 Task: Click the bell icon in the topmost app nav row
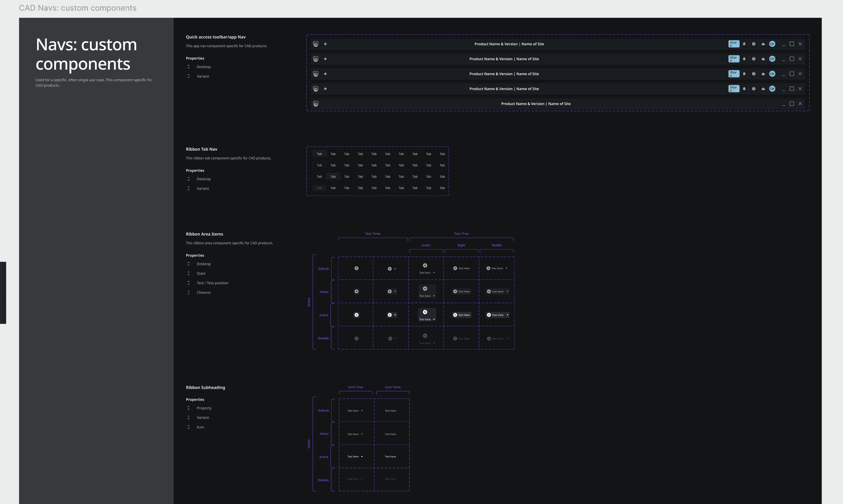point(744,44)
